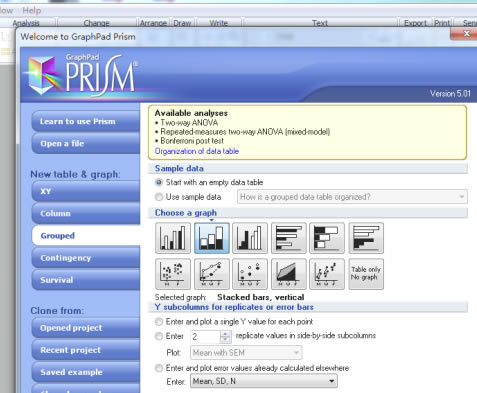Switch to the XY table tab

point(86,191)
